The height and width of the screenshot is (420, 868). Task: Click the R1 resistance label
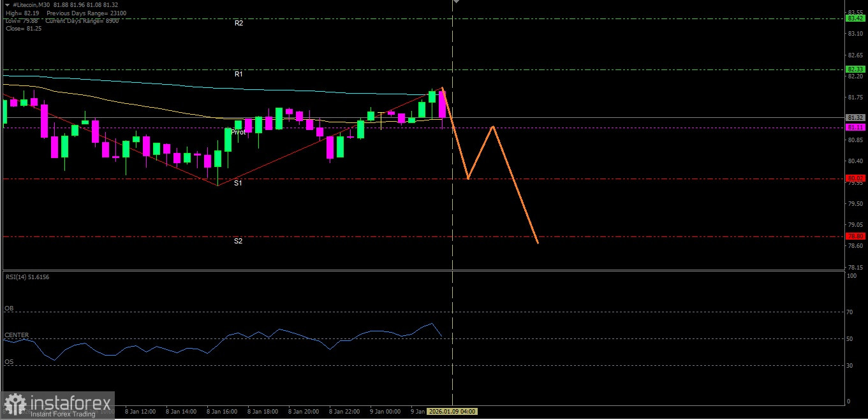(x=239, y=75)
